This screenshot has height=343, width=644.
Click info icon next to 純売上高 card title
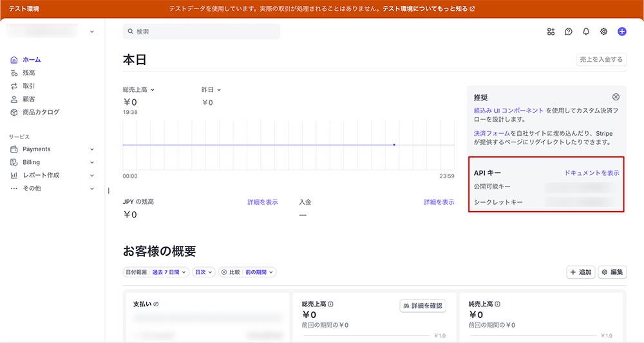pyautogui.click(x=497, y=304)
